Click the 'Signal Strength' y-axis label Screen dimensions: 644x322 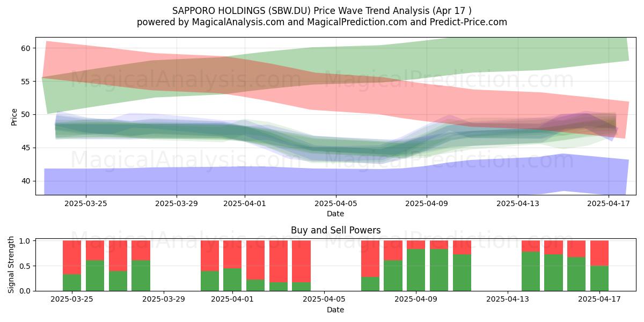12,266
